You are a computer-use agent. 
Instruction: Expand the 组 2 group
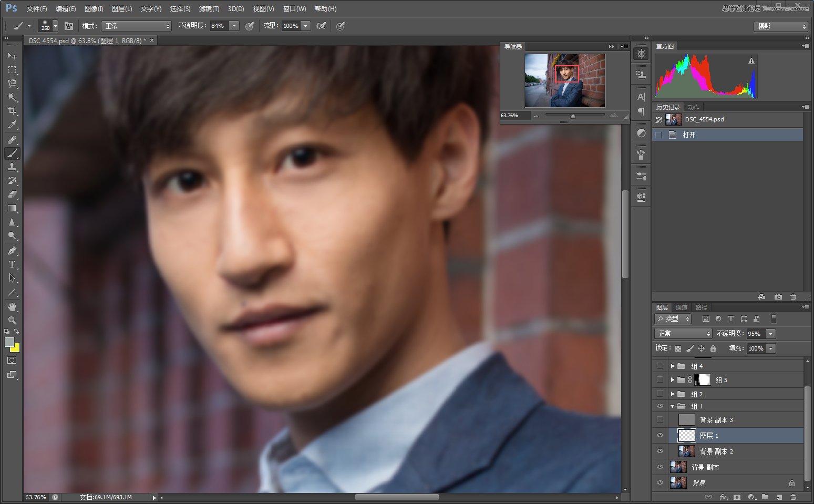[x=672, y=394]
